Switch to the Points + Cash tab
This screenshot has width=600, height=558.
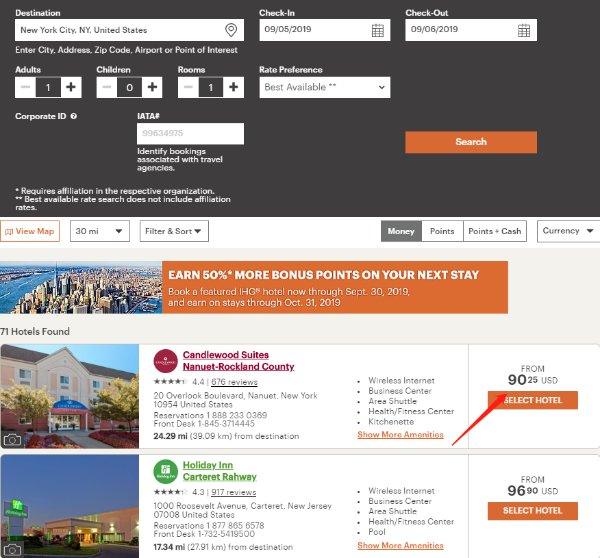point(495,231)
